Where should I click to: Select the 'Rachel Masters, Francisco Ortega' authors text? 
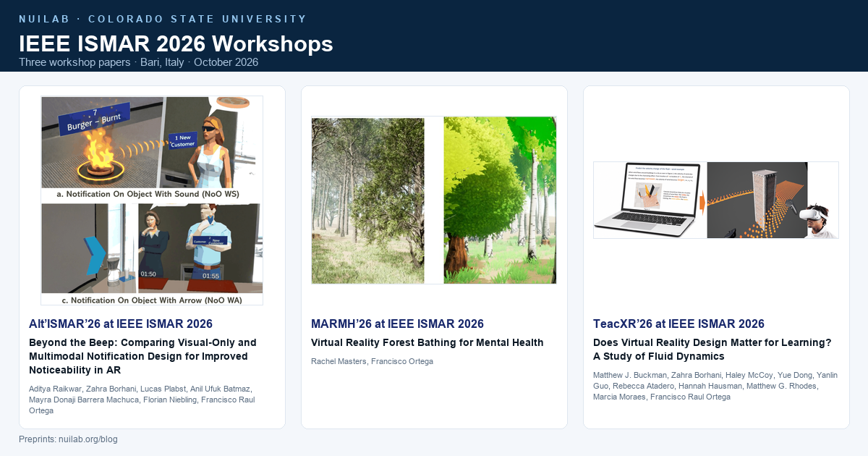tap(373, 361)
